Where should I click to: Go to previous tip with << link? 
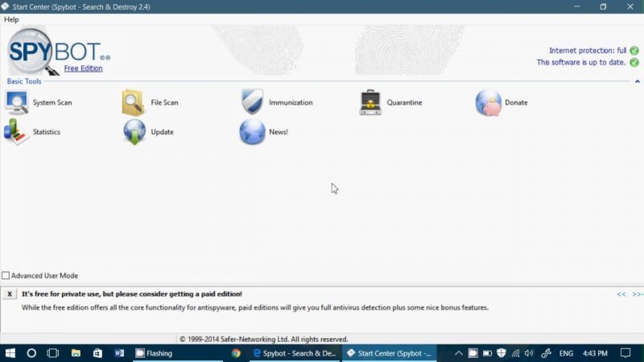621,294
